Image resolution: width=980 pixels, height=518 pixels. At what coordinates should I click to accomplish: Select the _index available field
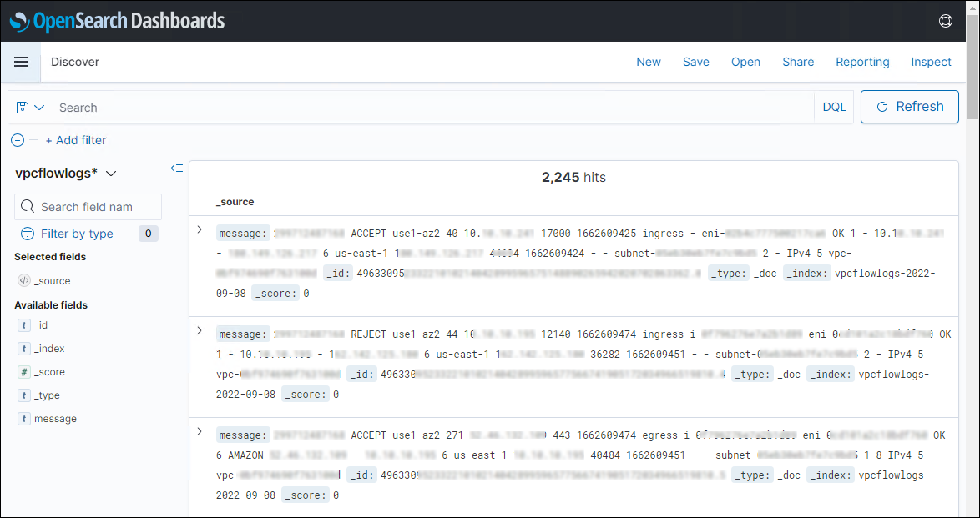coord(49,349)
